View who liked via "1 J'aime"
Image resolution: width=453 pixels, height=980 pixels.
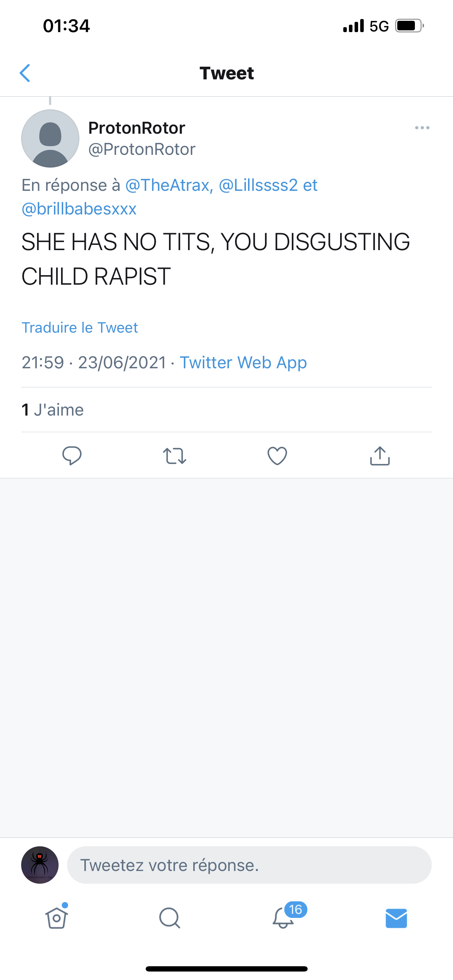[53, 410]
